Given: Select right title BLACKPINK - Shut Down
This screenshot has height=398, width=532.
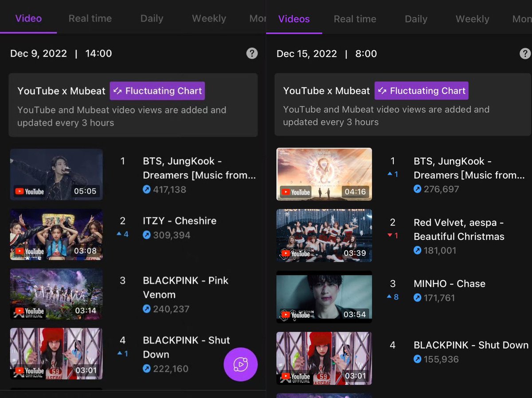Looking at the screenshot, I should pyautogui.click(x=471, y=345).
